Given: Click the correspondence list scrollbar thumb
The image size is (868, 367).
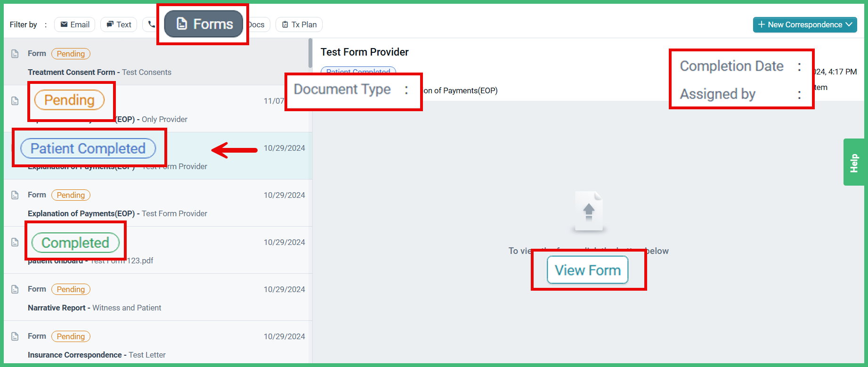Looking at the screenshot, I should click(x=310, y=53).
